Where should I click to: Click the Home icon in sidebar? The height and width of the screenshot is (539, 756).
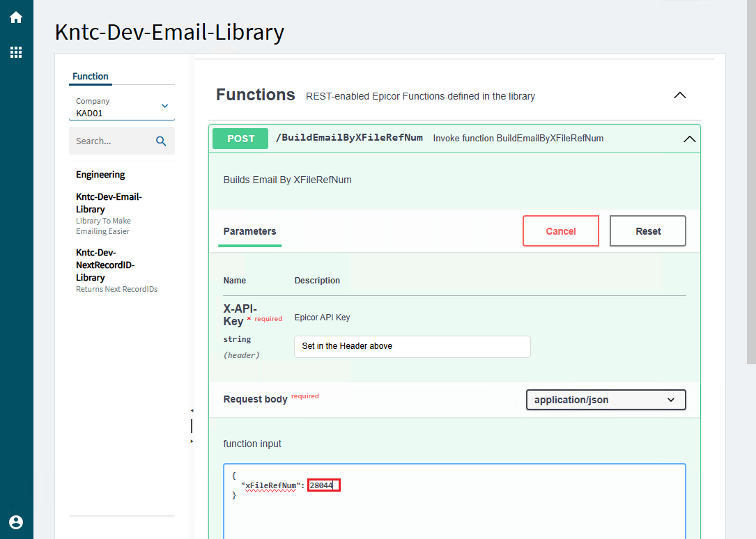coord(16,17)
